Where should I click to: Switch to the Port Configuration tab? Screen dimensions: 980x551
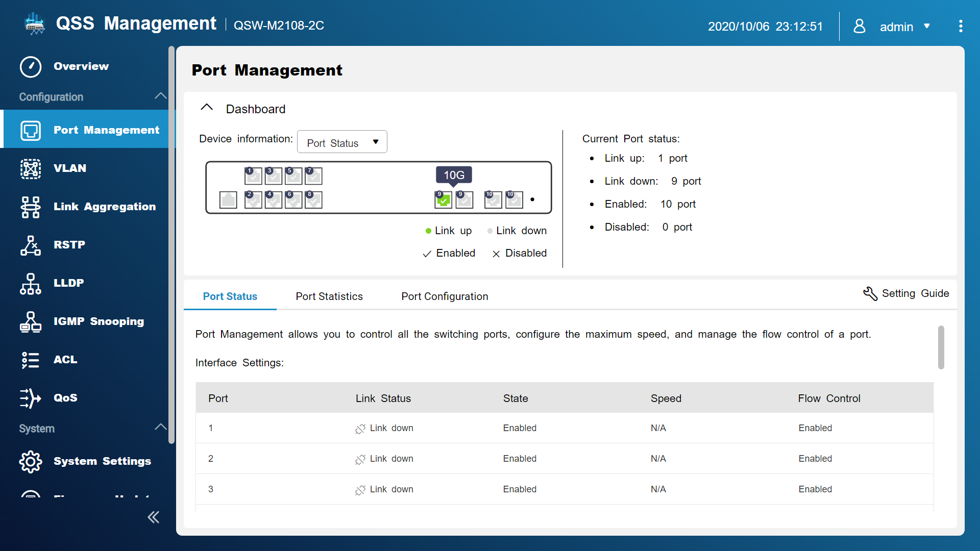click(x=445, y=296)
